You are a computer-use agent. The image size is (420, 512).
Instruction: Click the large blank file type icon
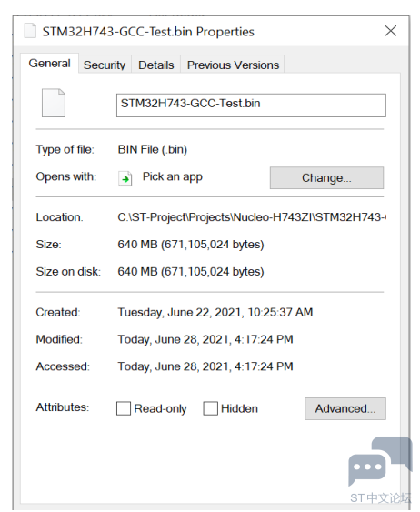tap(54, 103)
